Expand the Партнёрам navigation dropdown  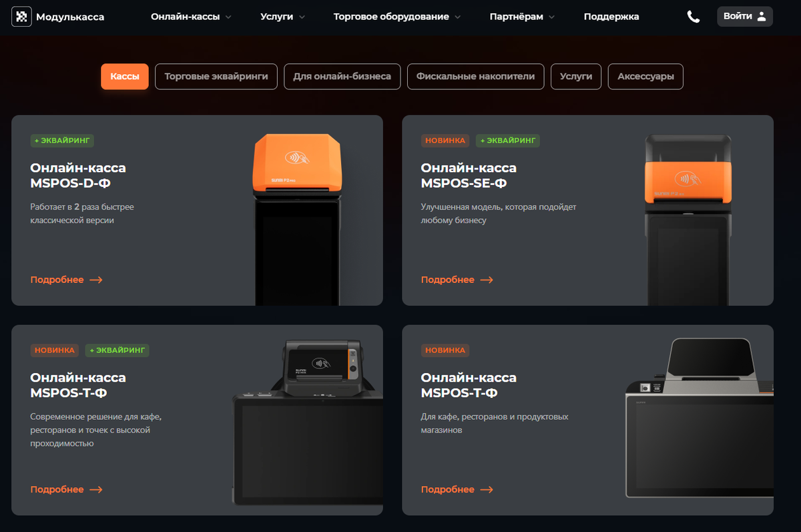point(522,17)
